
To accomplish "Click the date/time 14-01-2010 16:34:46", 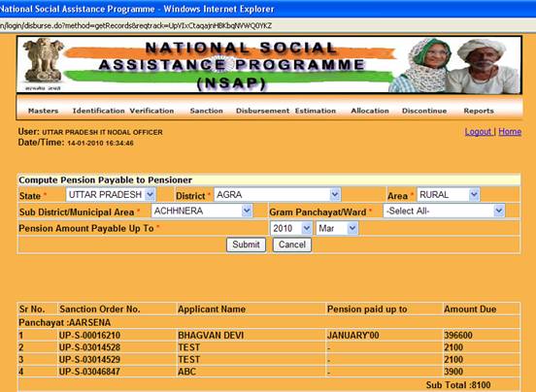I will coord(100,143).
